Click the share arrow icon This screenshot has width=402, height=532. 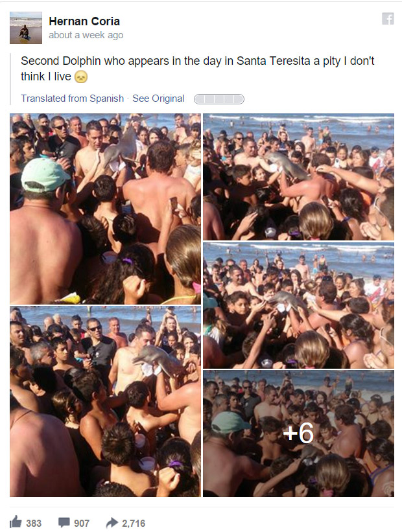112,523
